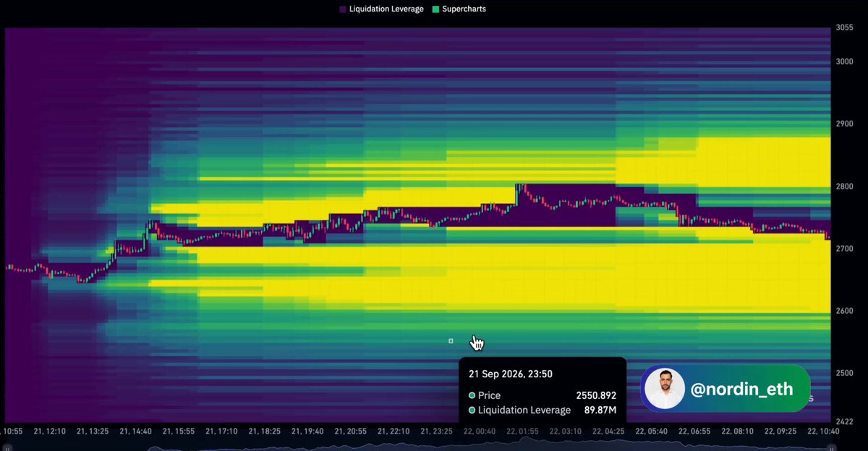Click the "22, 06:55" time axis label
The height and width of the screenshot is (451, 868).
click(694, 431)
